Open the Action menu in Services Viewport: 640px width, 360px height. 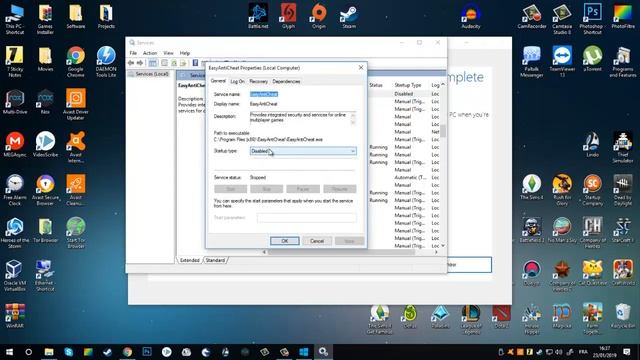(x=150, y=53)
